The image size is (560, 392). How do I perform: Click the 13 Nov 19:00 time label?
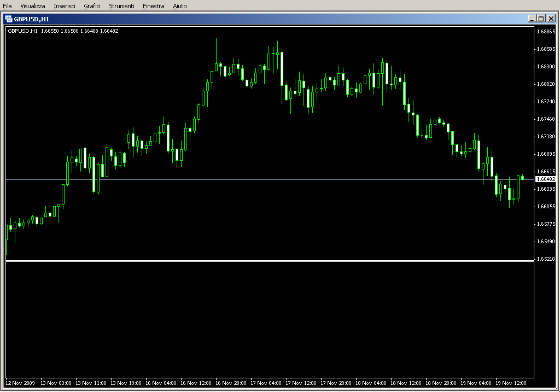pos(126,383)
